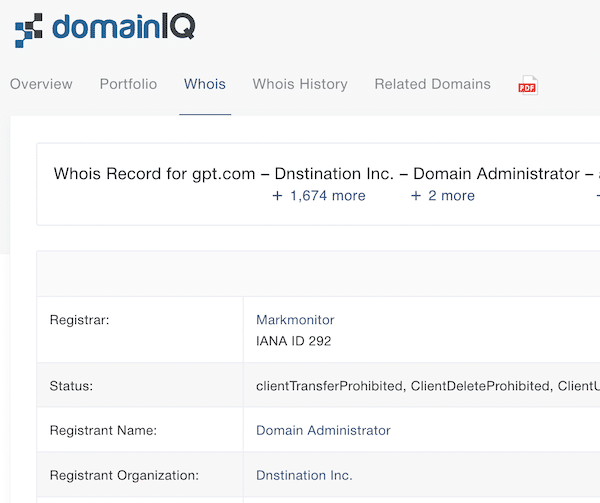This screenshot has width=600, height=503.
Task: Select the Registrar label cell
Action: pos(79,320)
